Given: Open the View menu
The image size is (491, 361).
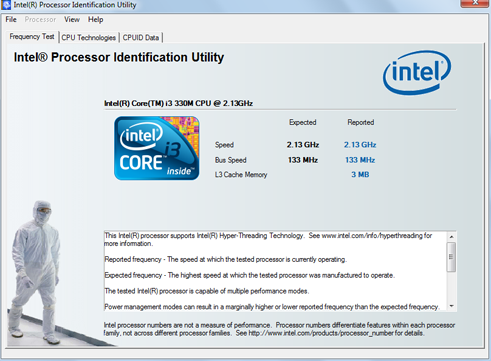Looking at the screenshot, I should (x=72, y=19).
